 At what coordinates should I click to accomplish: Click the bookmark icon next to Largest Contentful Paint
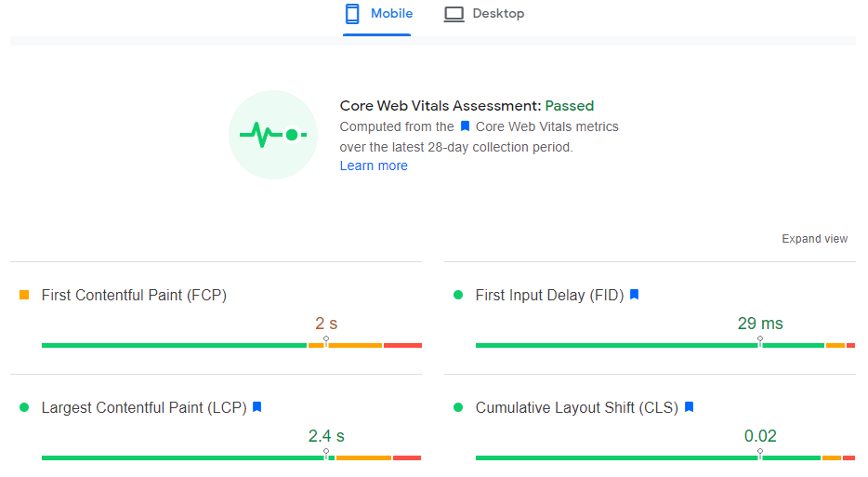coord(256,407)
